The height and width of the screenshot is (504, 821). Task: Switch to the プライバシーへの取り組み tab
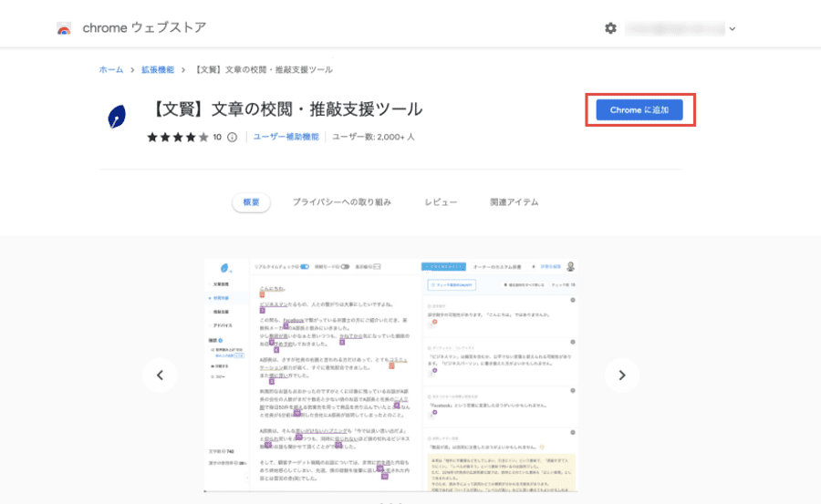[341, 202]
